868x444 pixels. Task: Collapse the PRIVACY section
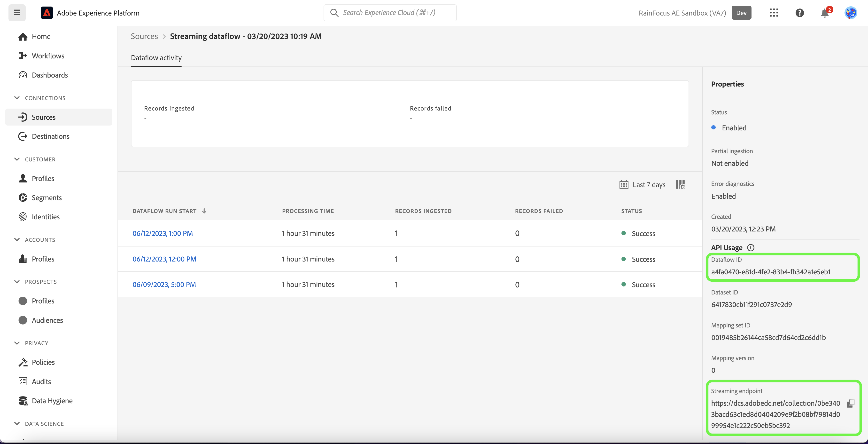click(x=17, y=343)
